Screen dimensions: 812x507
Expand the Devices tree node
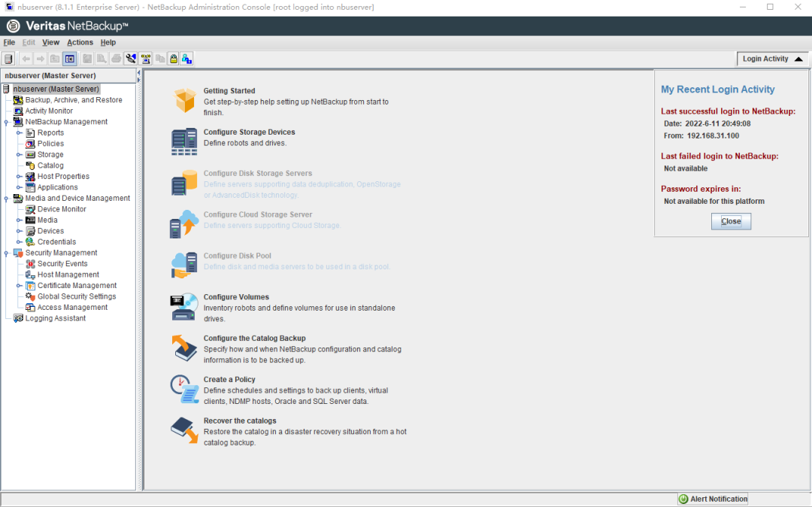coord(19,231)
